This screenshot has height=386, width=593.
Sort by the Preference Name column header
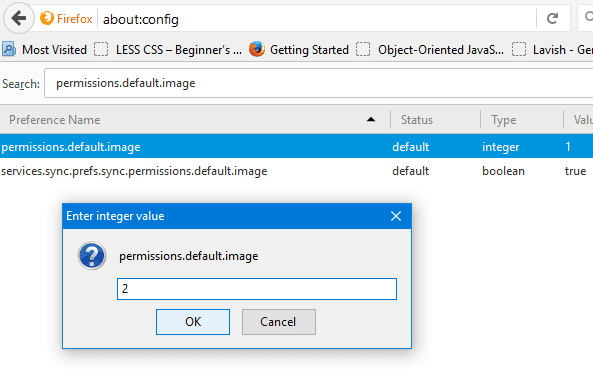coord(195,120)
